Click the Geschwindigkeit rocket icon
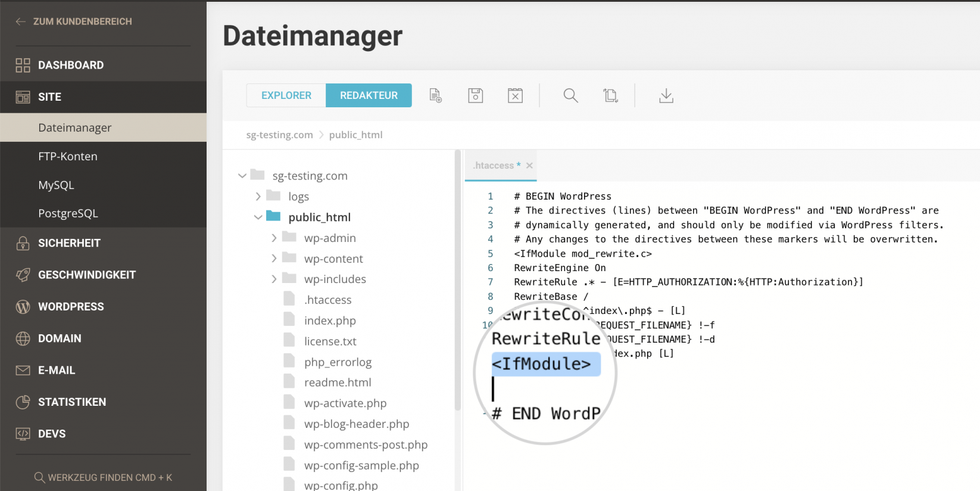This screenshot has width=980, height=491. click(x=23, y=275)
